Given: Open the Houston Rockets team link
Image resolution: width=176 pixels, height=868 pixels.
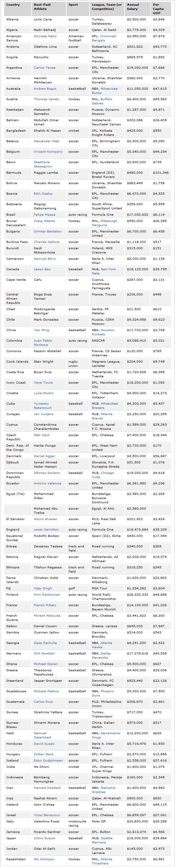Looking at the screenshot, I should point(103,332).
